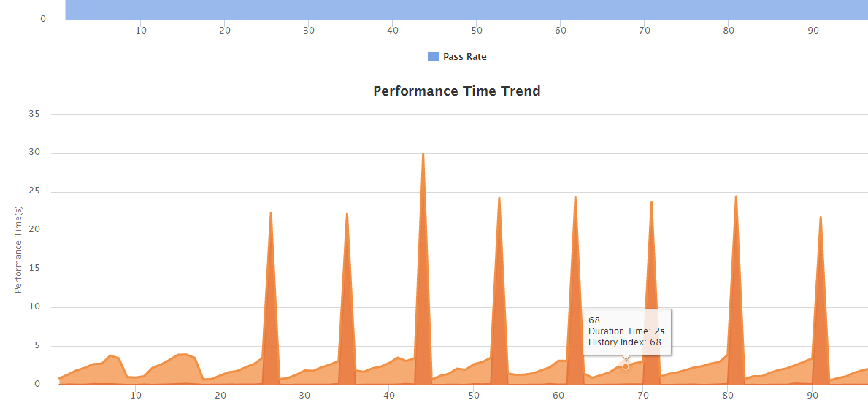This screenshot has width=868, height=400.
Task: Click the blue Pass Rate area in top chart
Action: pyautogui.click(x=466, y=9)
